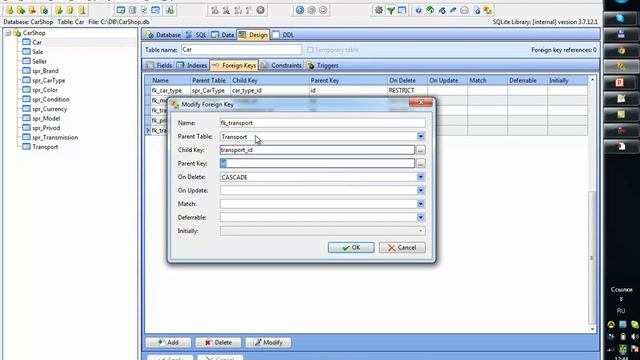This screenshot has height=360, width=640.
Task: Open the Deferrable dropdown in dialog
Action: click(x=420, y=217)
